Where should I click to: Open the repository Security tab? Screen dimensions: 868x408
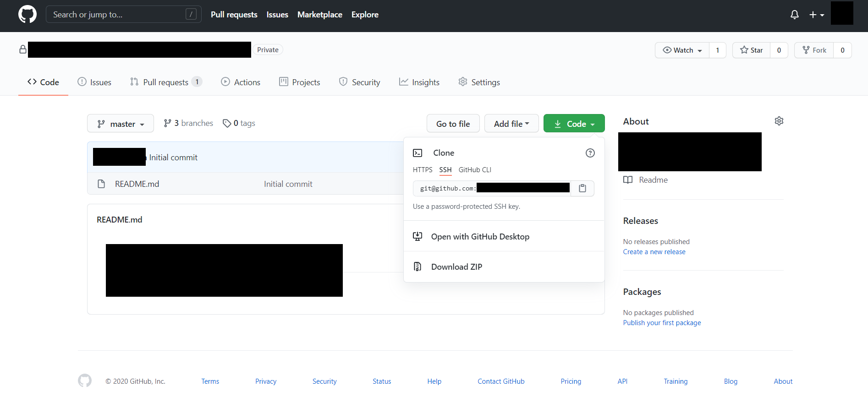pos(359,82)
